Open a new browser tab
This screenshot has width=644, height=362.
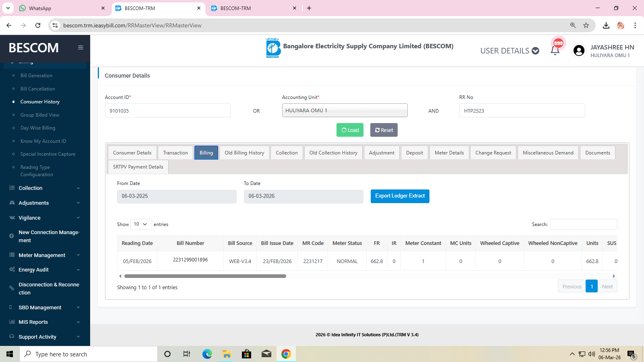tap(309, 8)
